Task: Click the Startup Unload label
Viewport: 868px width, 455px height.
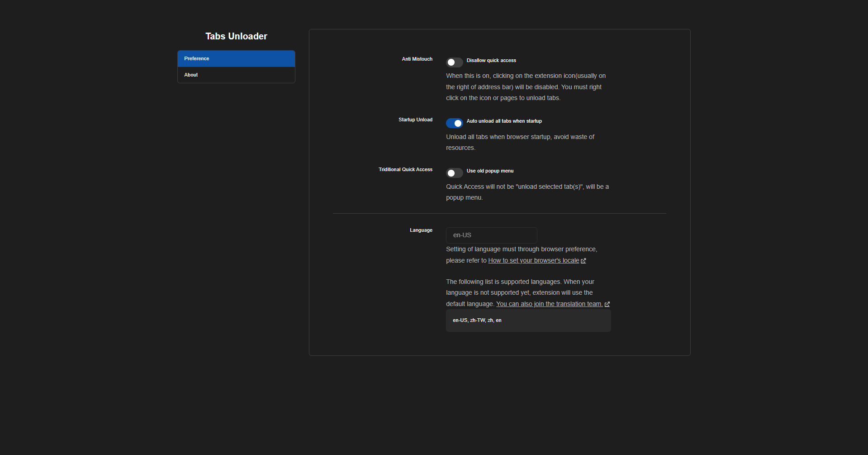Action: 415,120
